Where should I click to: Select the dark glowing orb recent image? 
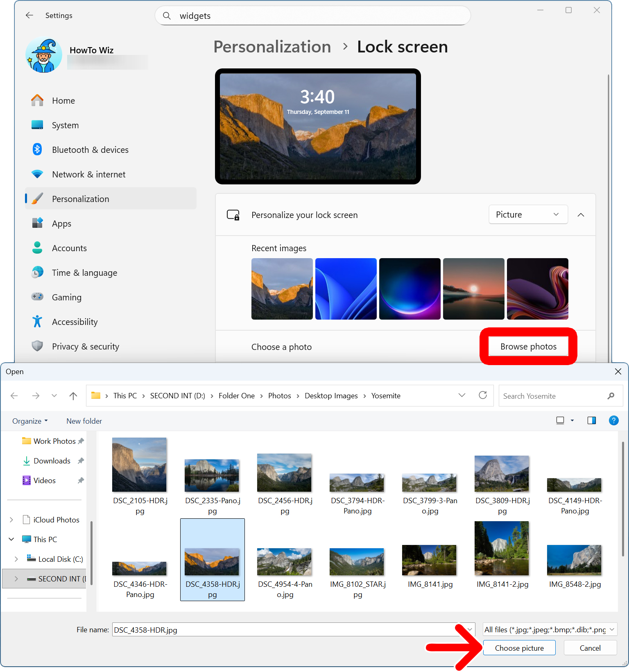click(x=410, y=289)
